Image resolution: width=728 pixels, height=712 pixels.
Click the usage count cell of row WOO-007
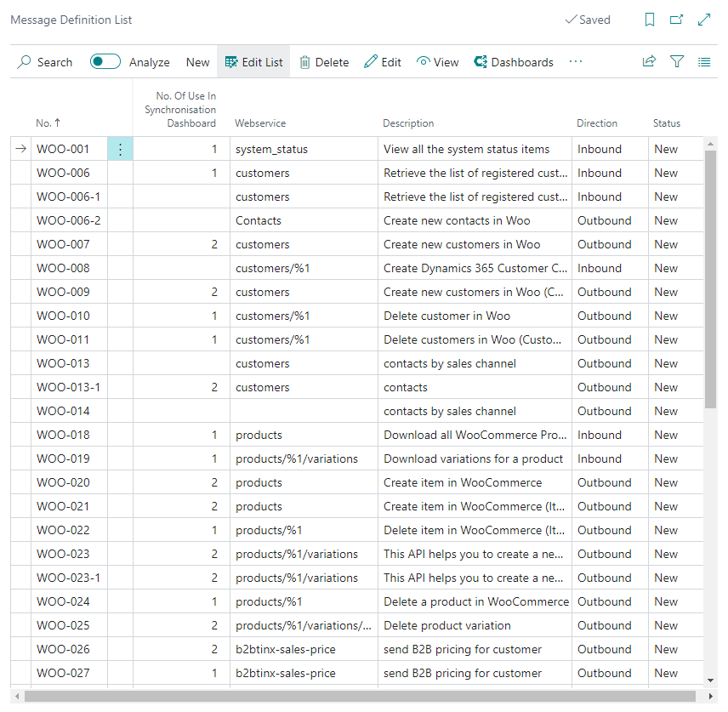(x=181, y=244)
